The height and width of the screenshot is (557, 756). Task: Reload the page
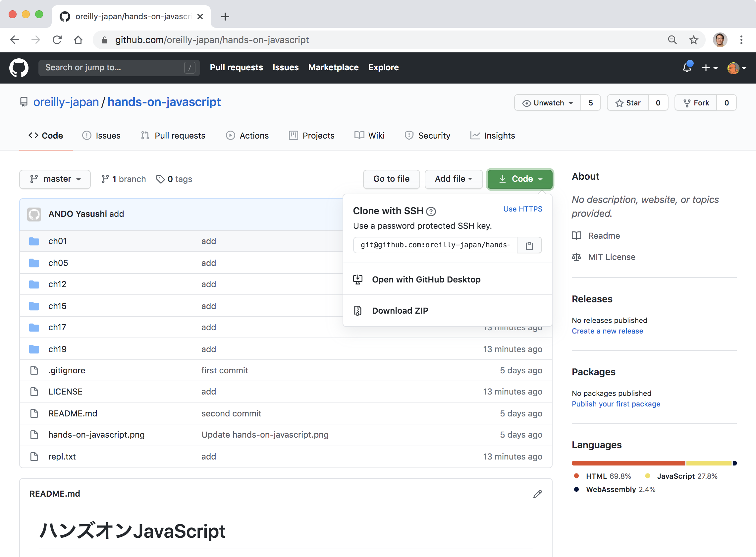click(57, 40)
